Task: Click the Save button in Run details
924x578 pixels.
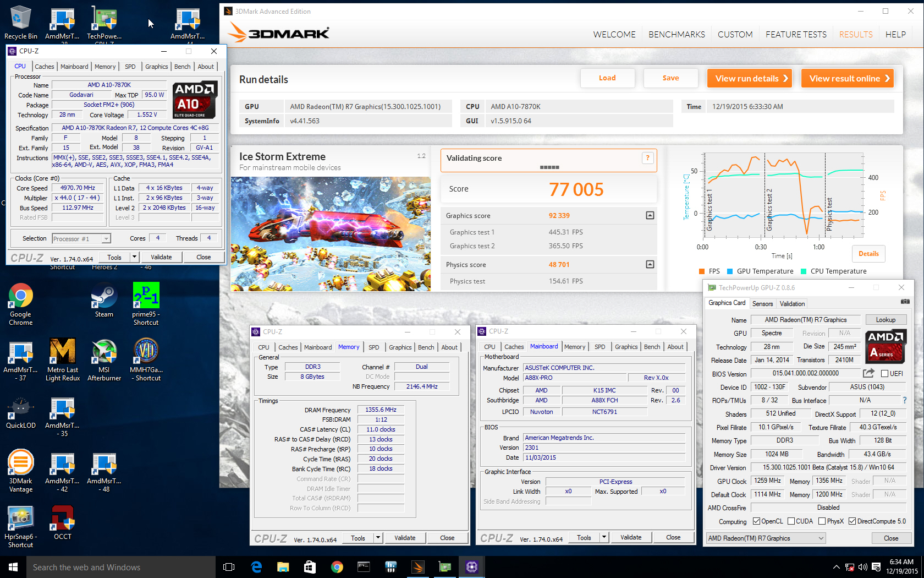Action: tap(670, 78)
